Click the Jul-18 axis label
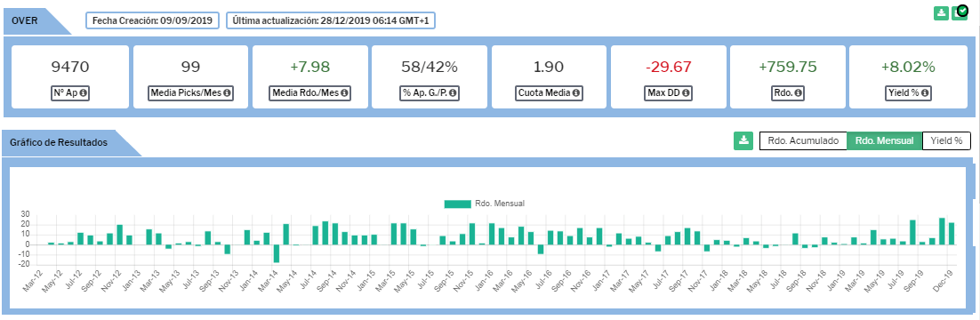Image resolution: width=980 pixels, height=320 pixels. tap(777, 279)
